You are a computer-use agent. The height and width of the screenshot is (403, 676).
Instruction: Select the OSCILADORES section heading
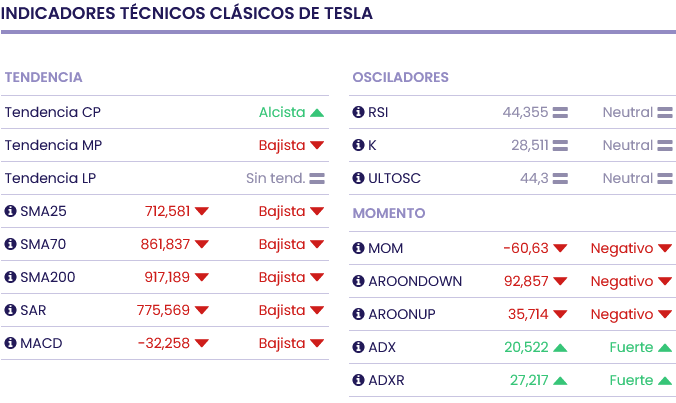click(x=400, y=77)
